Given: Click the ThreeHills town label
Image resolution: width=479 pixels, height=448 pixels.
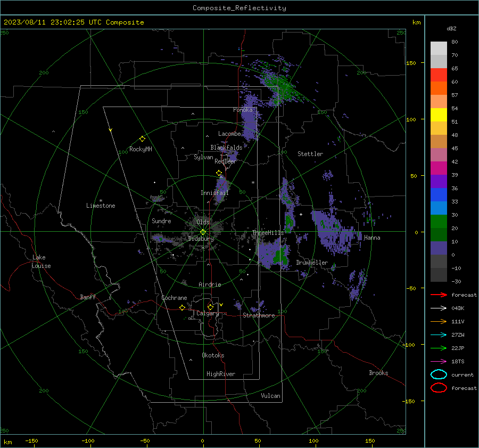Looking at the screenshot, I should [x=268, y=233].
